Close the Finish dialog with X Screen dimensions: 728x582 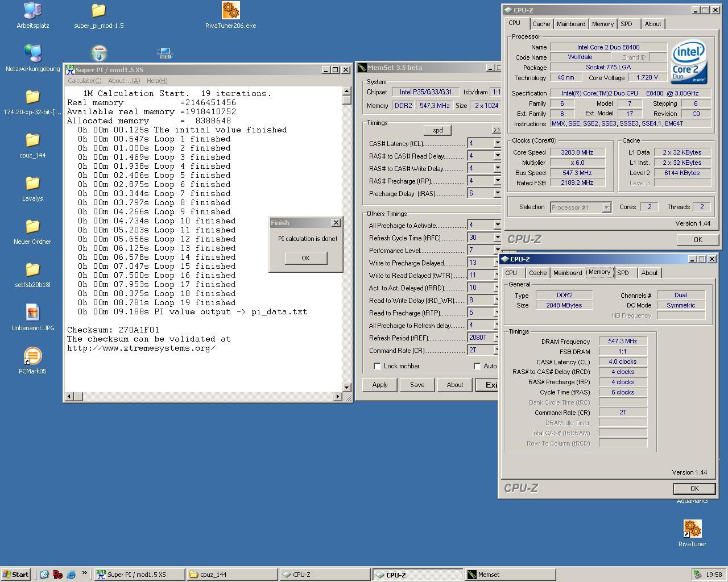[x=336, y=222]
